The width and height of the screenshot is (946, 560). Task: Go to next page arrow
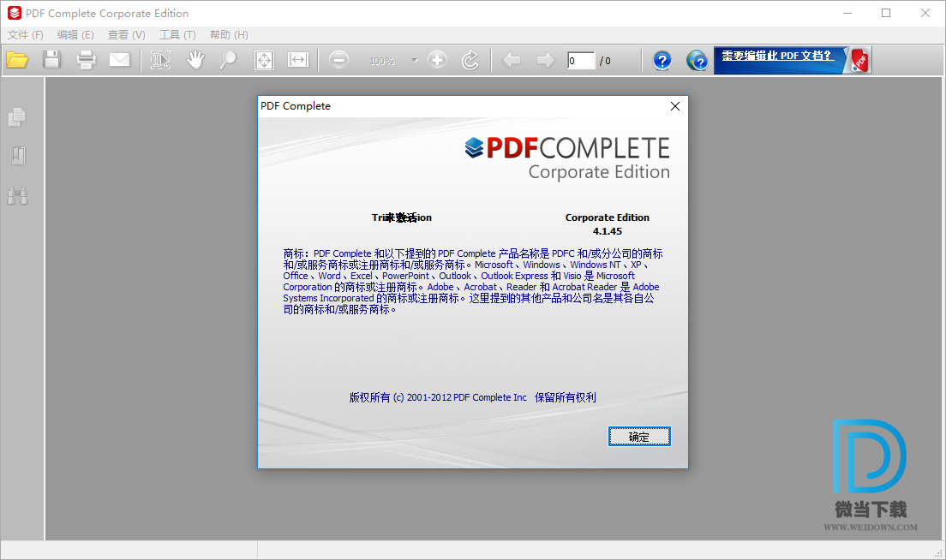(x=545, y=60)
